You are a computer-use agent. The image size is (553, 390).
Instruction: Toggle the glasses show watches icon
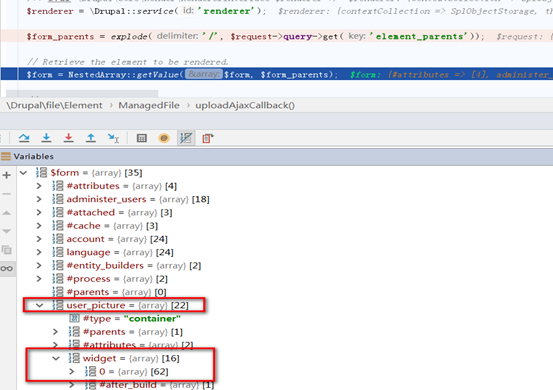pyautogui.click(x=7, y=269)
